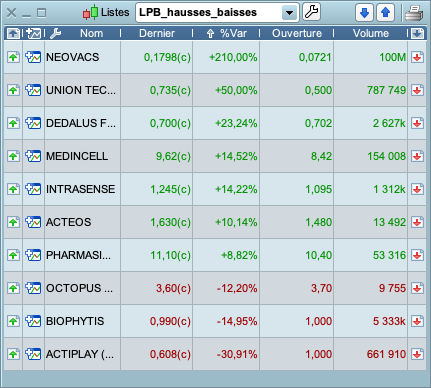This screenshot has height=388, width=431.
Task: Select the BIOPHYTIS name cell
Action: point(82,321)
